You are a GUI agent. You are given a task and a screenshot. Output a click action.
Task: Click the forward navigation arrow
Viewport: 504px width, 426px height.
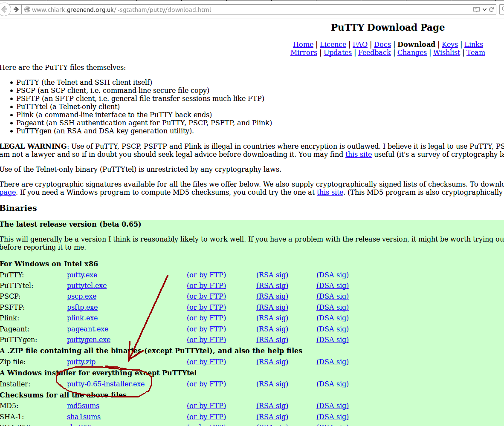(x=16, y=9)
